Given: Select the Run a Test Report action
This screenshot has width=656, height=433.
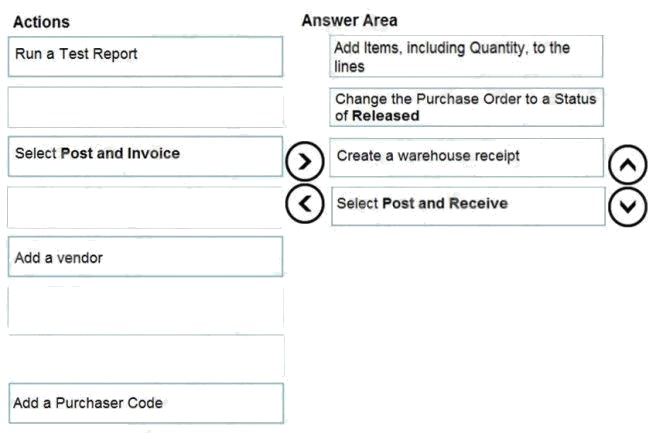Looking at the screenshot, I should coord(145,56).
